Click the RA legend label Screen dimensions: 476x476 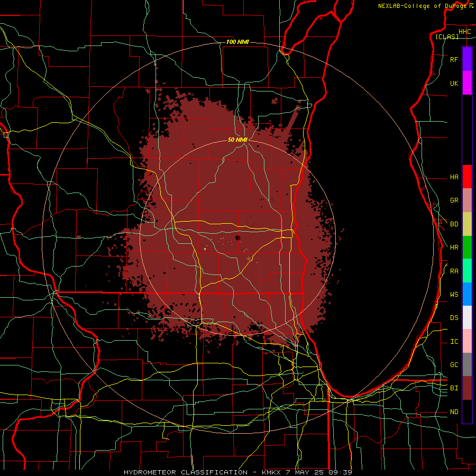(x=454, y=271)
